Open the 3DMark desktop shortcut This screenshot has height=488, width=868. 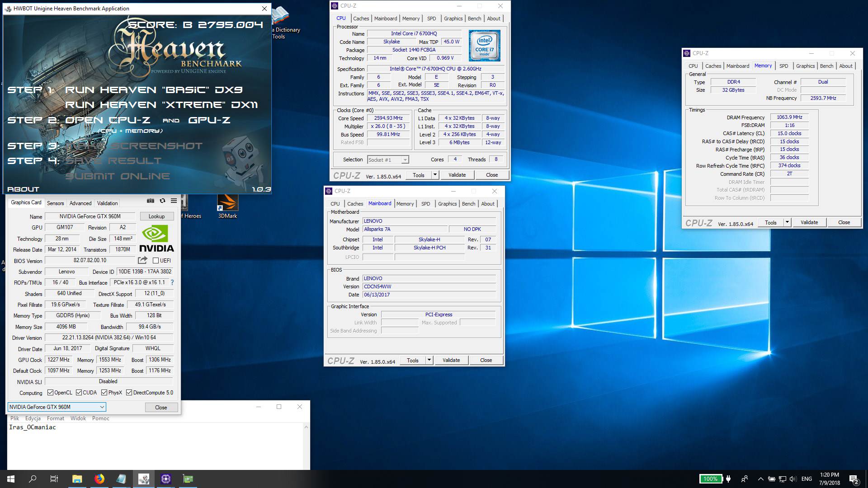point(227,207)
